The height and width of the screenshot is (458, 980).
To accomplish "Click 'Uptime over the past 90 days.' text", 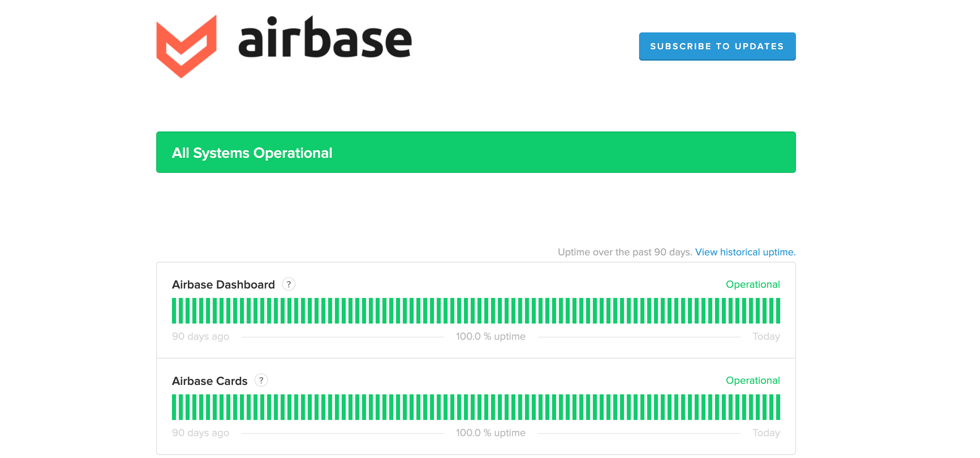I will (x=625, y=252).
